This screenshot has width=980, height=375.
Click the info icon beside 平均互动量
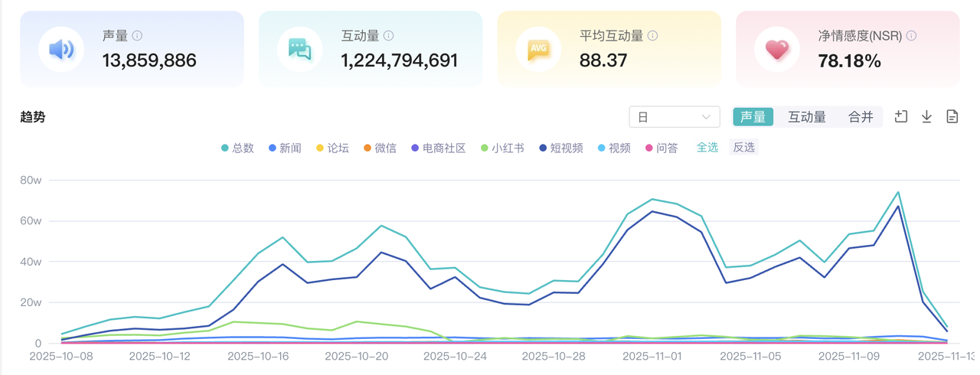(652, 36)
